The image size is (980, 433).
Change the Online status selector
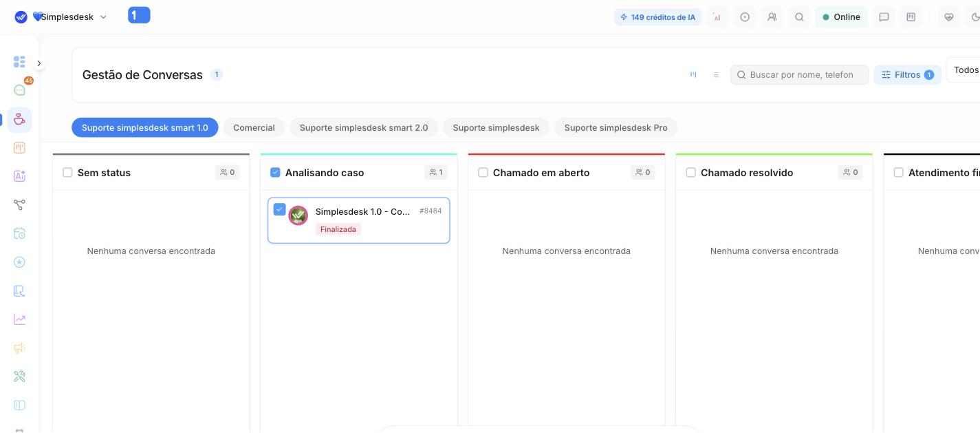pos(841,17)
